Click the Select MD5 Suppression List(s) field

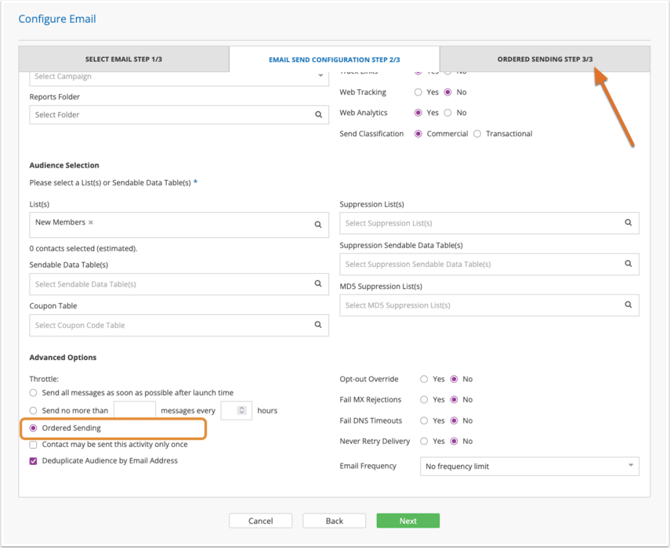click(x=489, y=305)
